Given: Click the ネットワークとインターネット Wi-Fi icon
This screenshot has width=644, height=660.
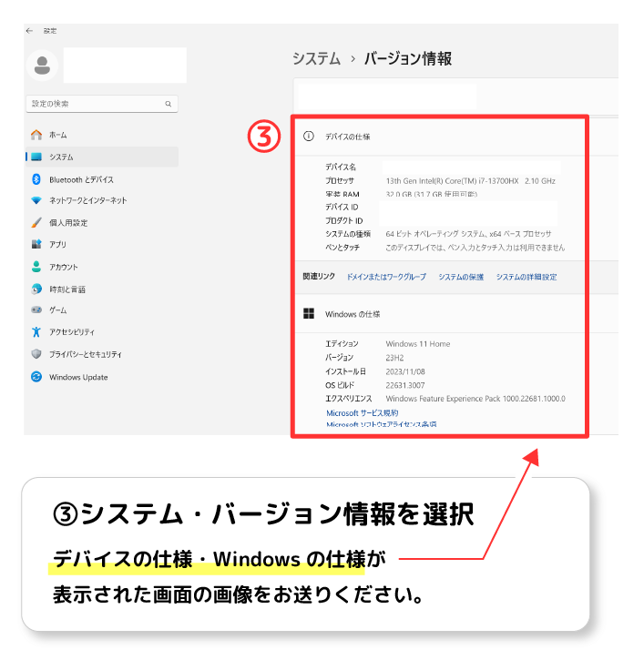Looking at the screenshot, I should click(x=36, y=200).
